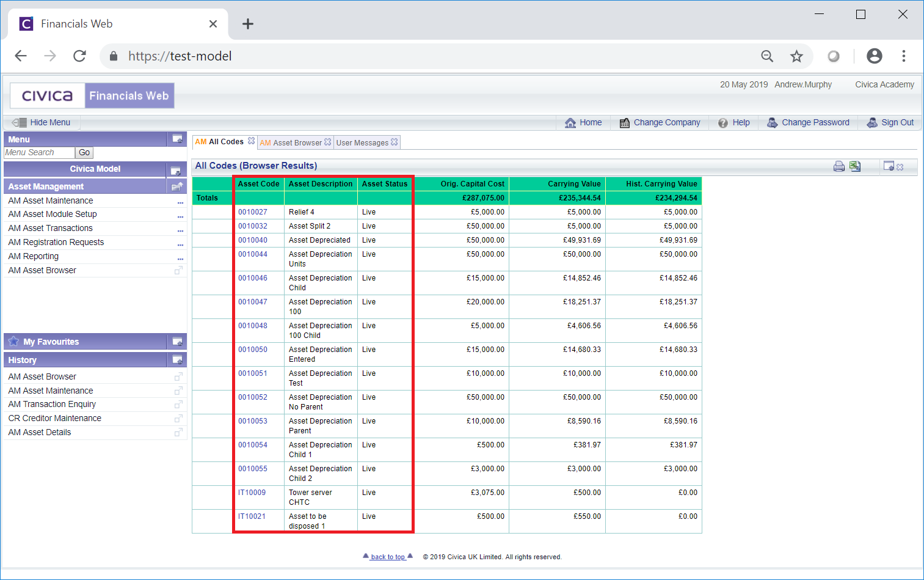The height and width of the screenshot is (580, 924).
Task: Click the Asset Code column header
Action: (258, 184)
